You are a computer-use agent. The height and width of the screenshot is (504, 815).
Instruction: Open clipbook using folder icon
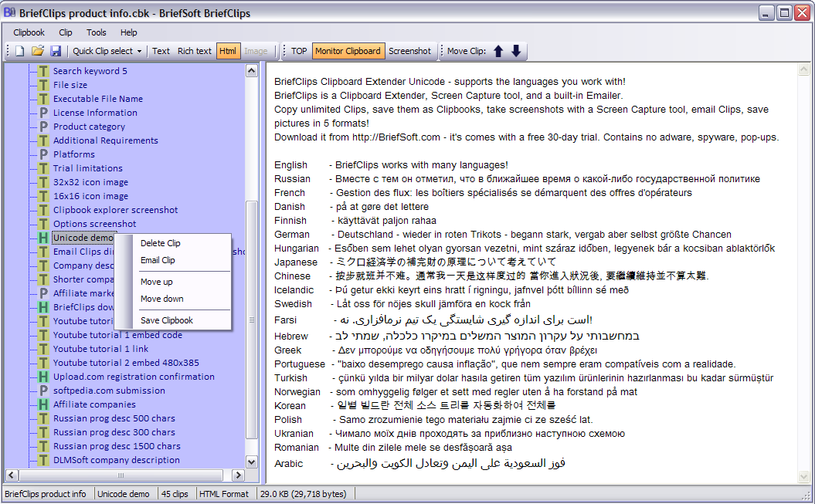(x=37, y=51)
